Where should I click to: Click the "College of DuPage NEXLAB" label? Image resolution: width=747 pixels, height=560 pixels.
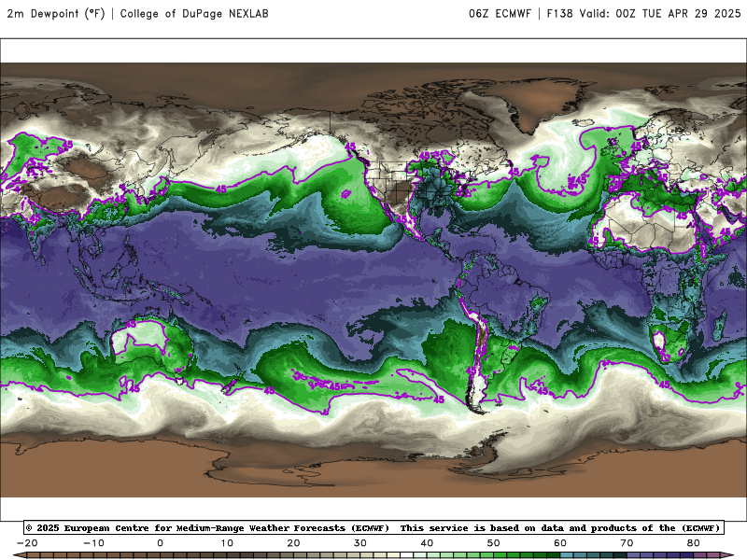194,13
